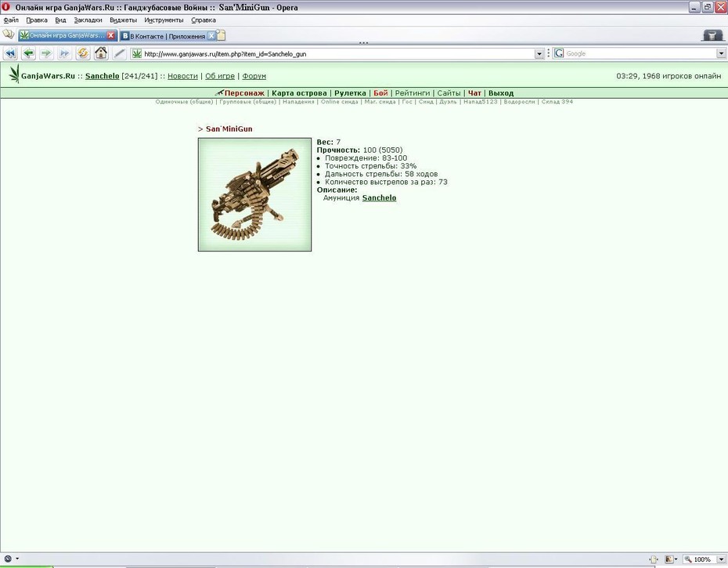Open the Новости link
The height and width of the screenshot is (568, 728).
click(182, 76)
